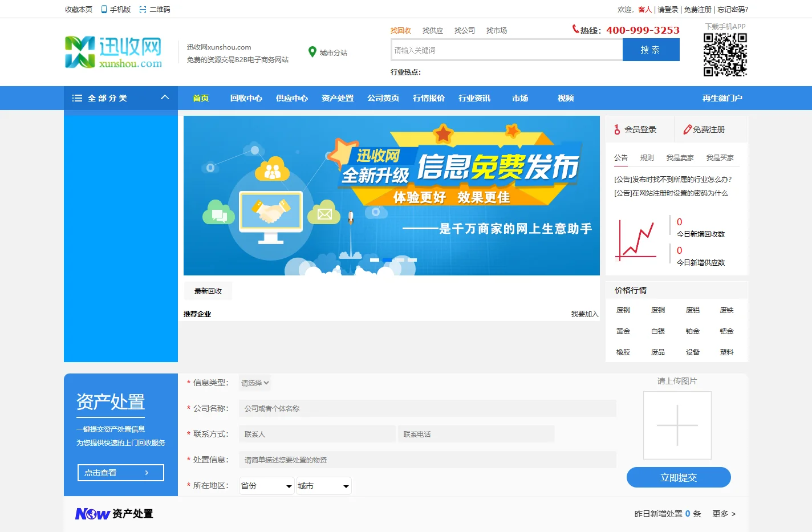Screen dimensions: 812x532
Task: Switch to the 我是卖家 tab
Action: (x=680, y=158)
